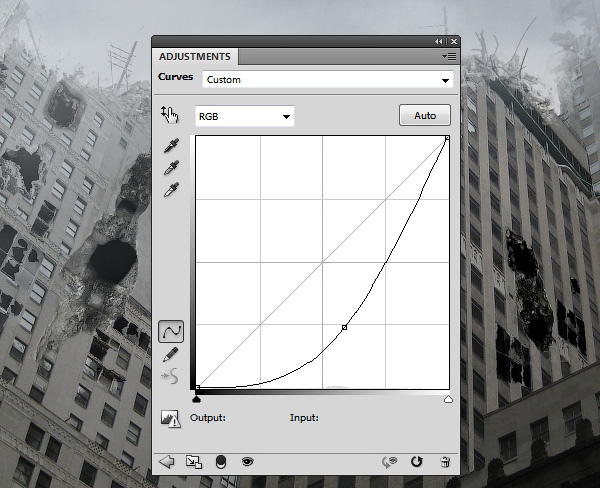Pick the black point eyedropper
Viewport: 600px width, 488px height.
coord(171,146)
